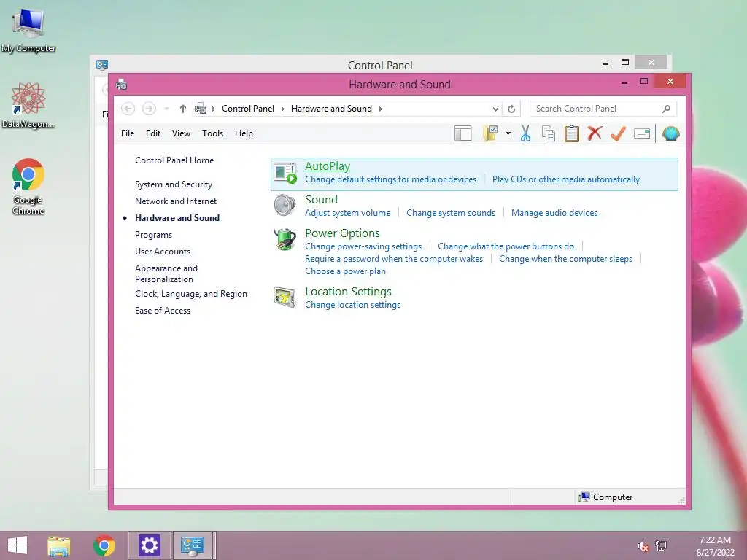
Task: Click the Power Options battery icon
Action: point(285,238)
